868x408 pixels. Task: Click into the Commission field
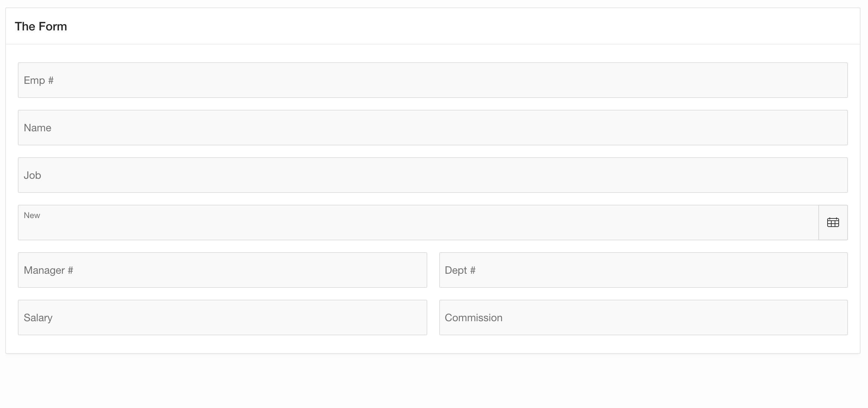pos(643,317)
